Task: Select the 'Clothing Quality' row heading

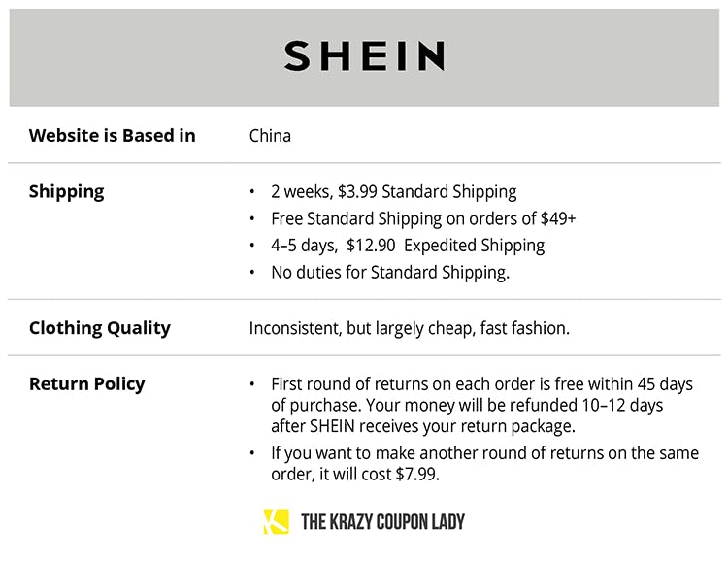Action: (x=99, y=328)
